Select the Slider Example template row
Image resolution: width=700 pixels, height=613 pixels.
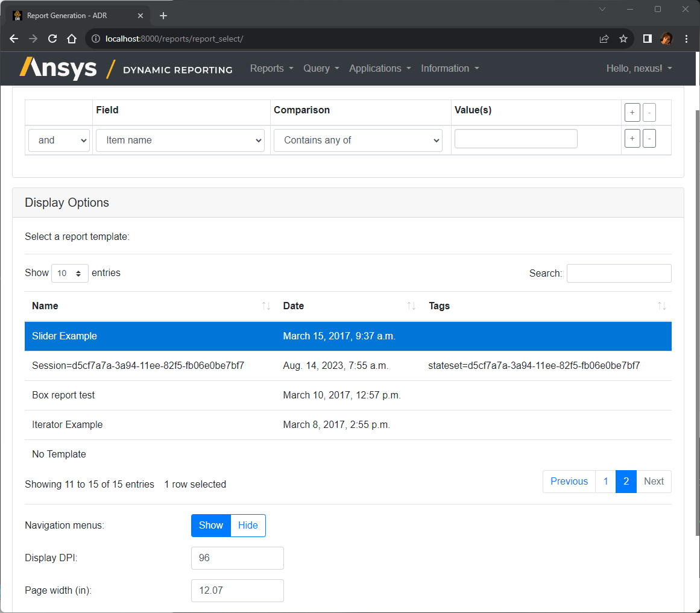click(x=348, y=336)
